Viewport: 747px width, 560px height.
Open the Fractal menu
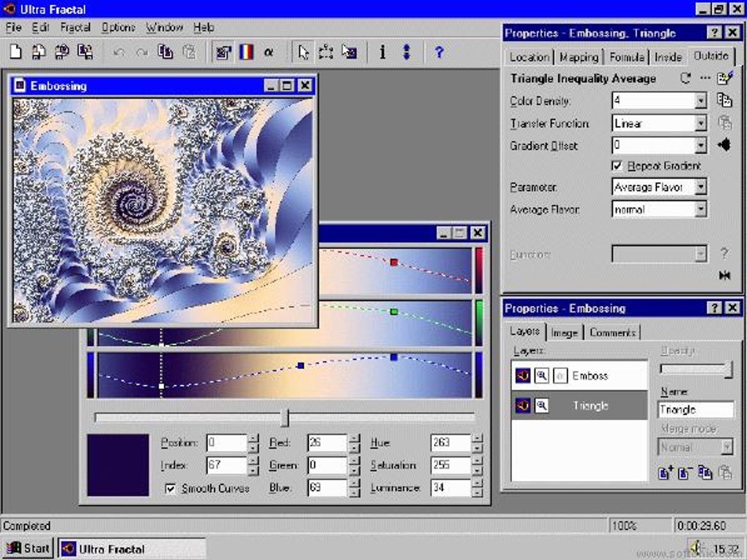[75, 28]
